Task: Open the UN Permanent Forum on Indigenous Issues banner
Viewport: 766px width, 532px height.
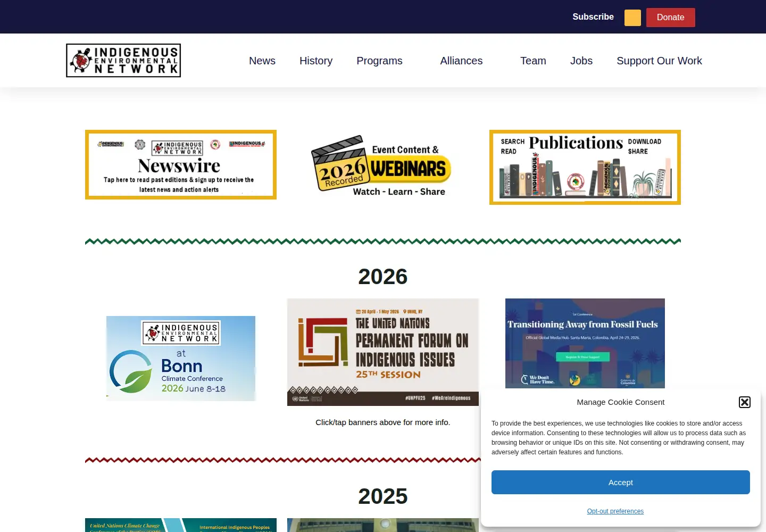Action: point(383,352)
